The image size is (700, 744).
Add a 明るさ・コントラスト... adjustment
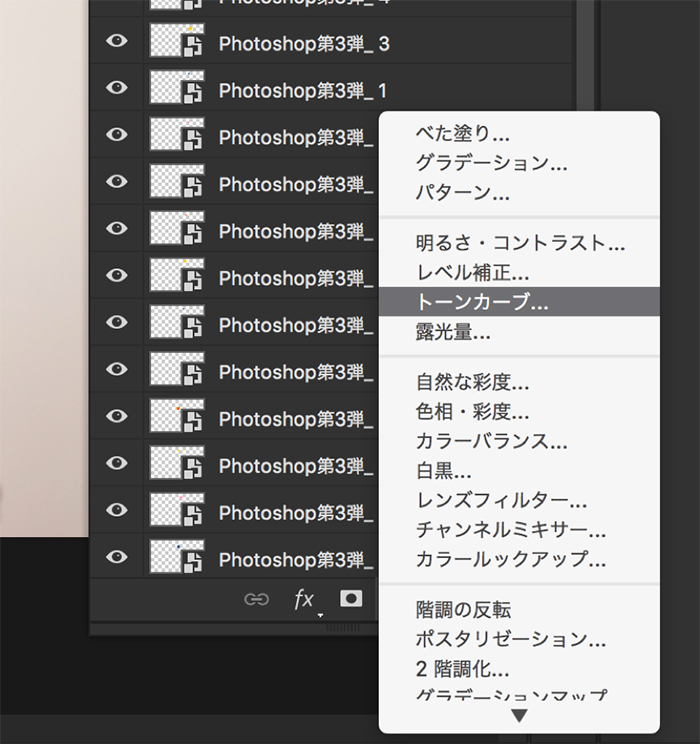[x=519, y=243]
